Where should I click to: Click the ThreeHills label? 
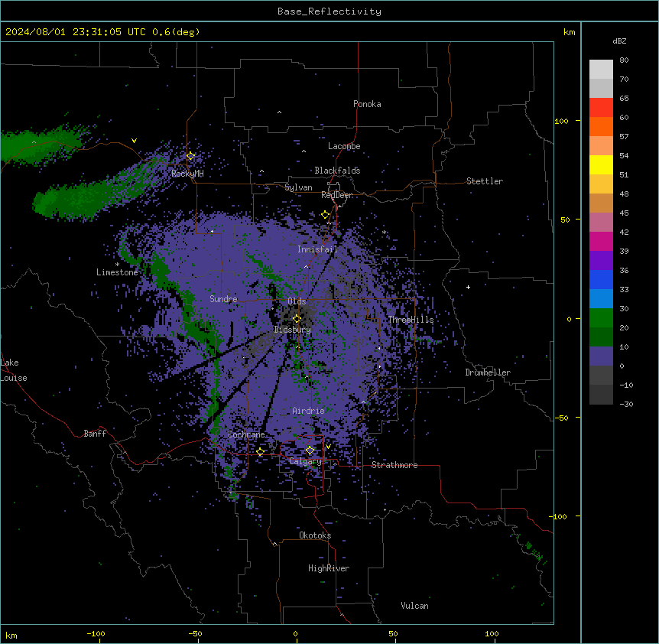411,320
